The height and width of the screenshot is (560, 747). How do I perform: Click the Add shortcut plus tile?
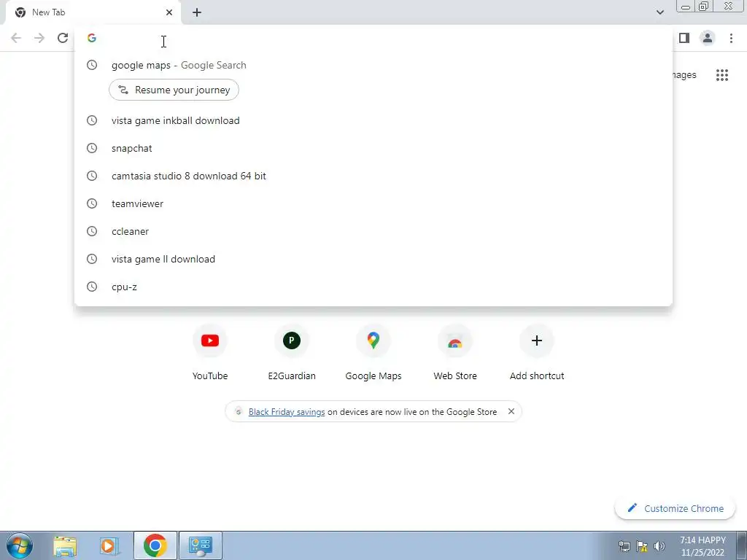point(537,353)
